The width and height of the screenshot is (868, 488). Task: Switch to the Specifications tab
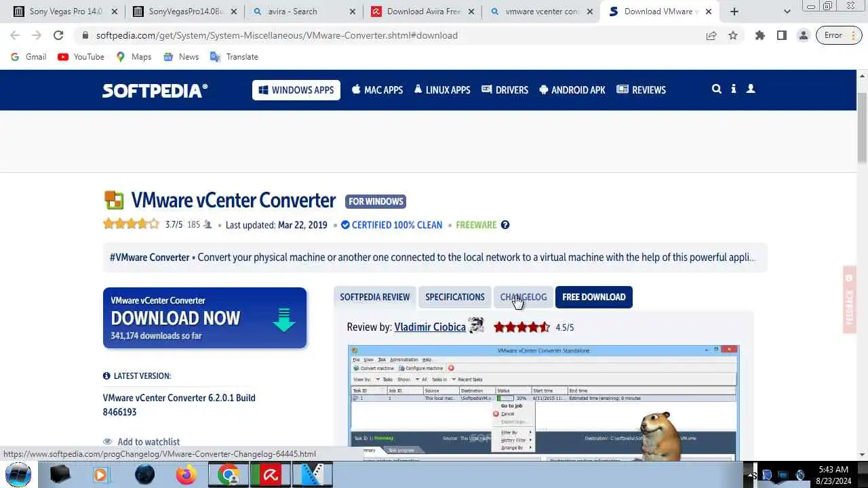(455, 297)
